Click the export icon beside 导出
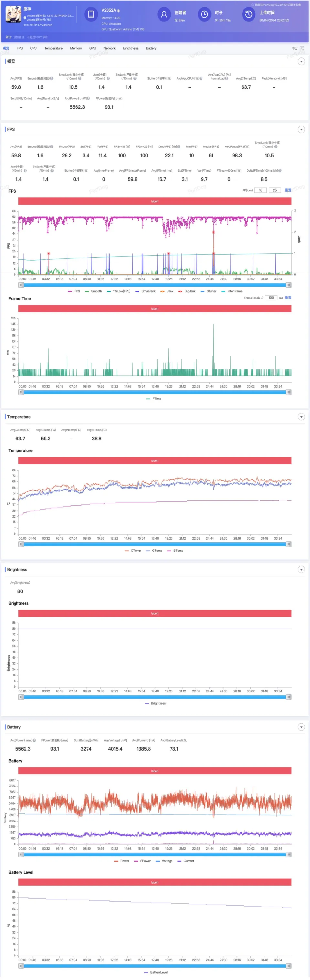The width and height of the screenshot is (310, 980). (302, 48)
